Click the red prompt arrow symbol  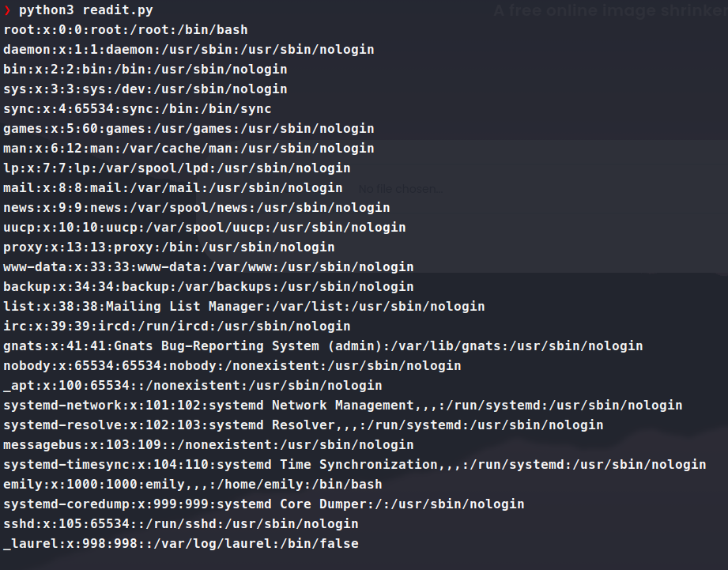coord(8,10)
